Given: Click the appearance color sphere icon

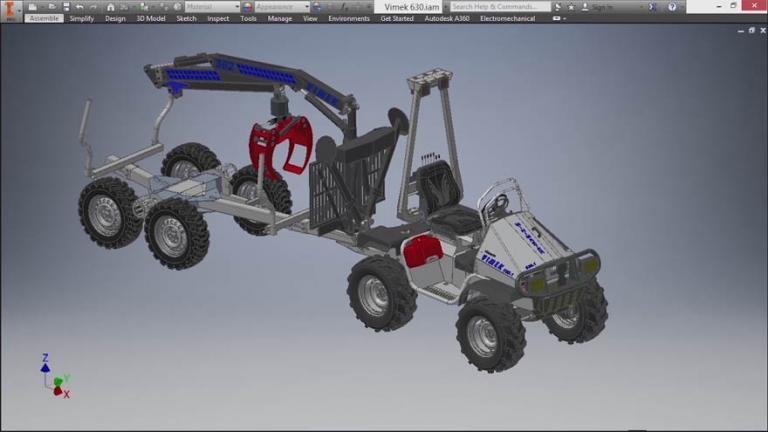Looking at the screenshot, I should pos(246,7).
